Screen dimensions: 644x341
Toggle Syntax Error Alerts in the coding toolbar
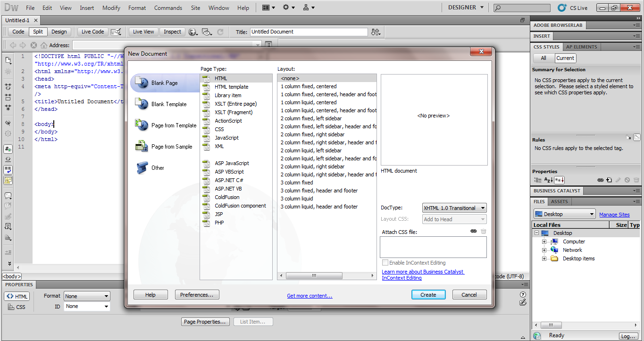pos(8,180)
